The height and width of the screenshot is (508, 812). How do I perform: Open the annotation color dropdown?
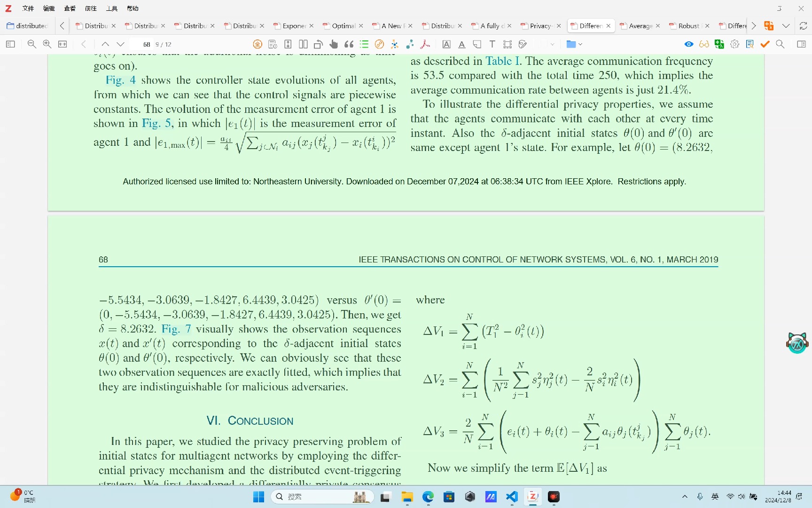[548, 44]
